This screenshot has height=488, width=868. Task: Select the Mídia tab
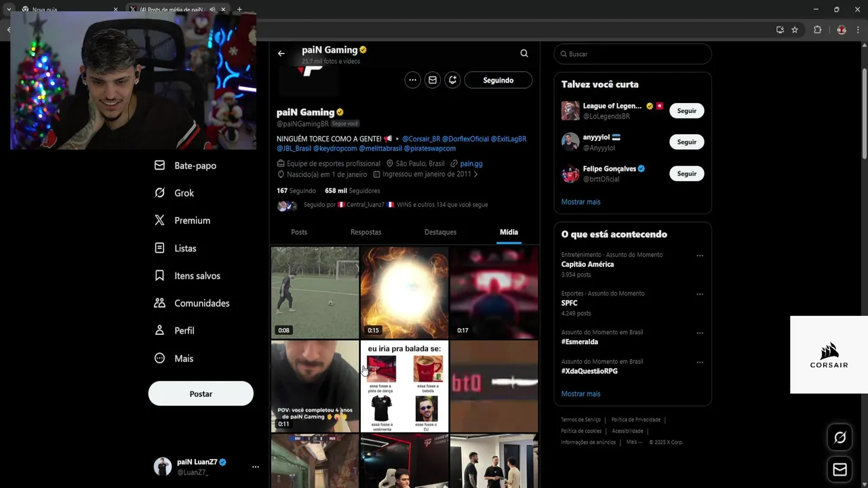tap(509, 232)
